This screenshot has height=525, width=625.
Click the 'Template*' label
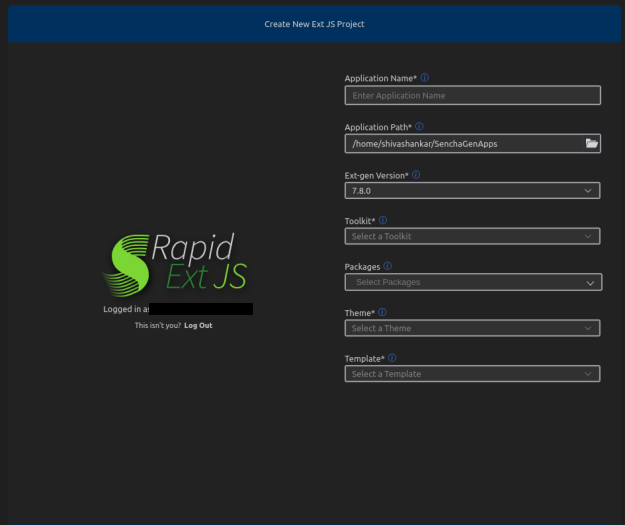[x=364, y=359]
